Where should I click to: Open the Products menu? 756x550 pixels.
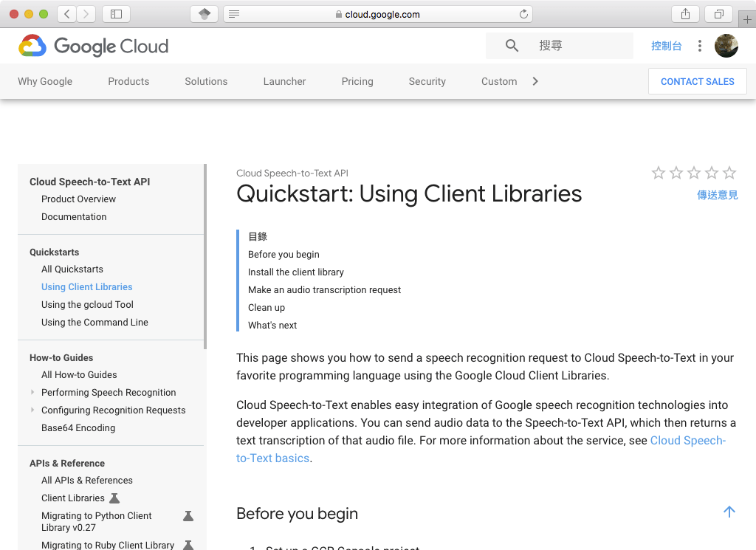pyautogui.click(x=128, y=81)
